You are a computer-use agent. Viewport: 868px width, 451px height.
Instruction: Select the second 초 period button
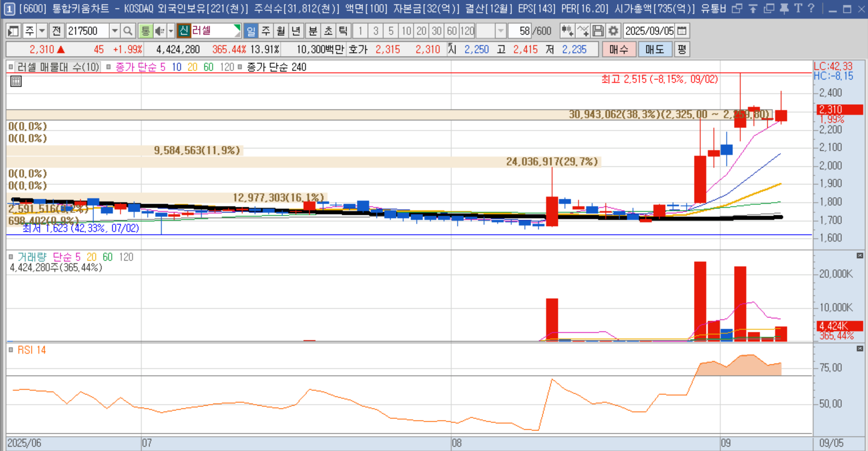coord(328,31)
